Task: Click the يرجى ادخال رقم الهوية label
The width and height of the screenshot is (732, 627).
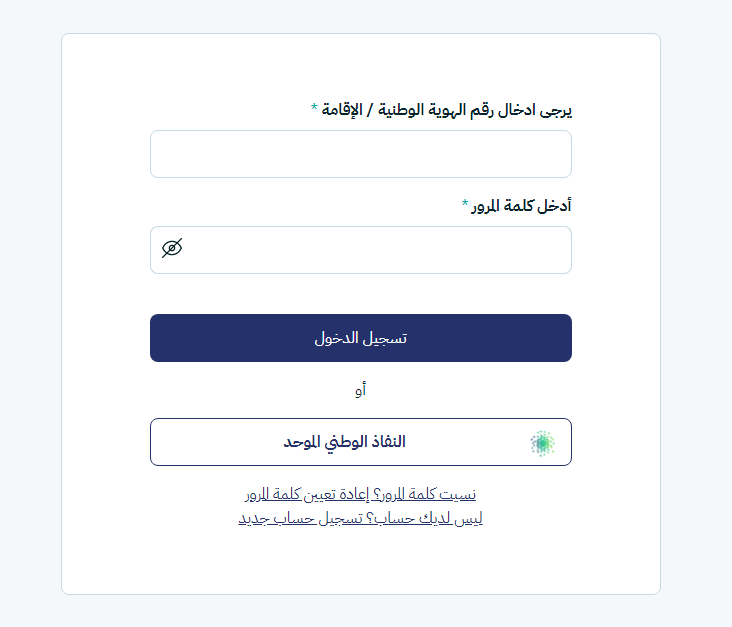Action: pos(500,110)
